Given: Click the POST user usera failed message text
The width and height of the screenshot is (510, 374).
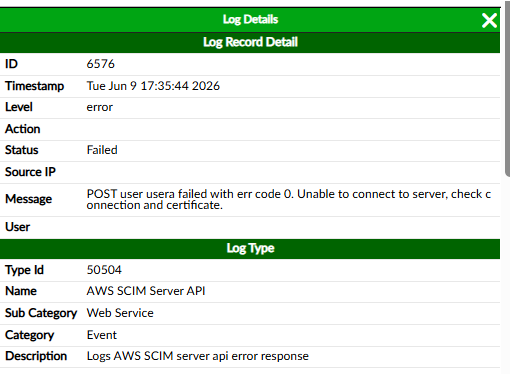Looking at the screenshot, I should pos(289,199).
